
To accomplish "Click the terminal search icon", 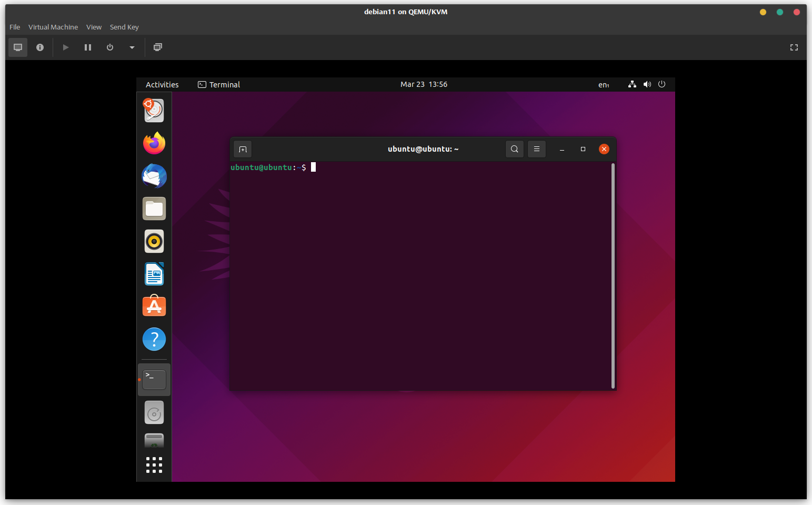I will [x=514, y=149].
